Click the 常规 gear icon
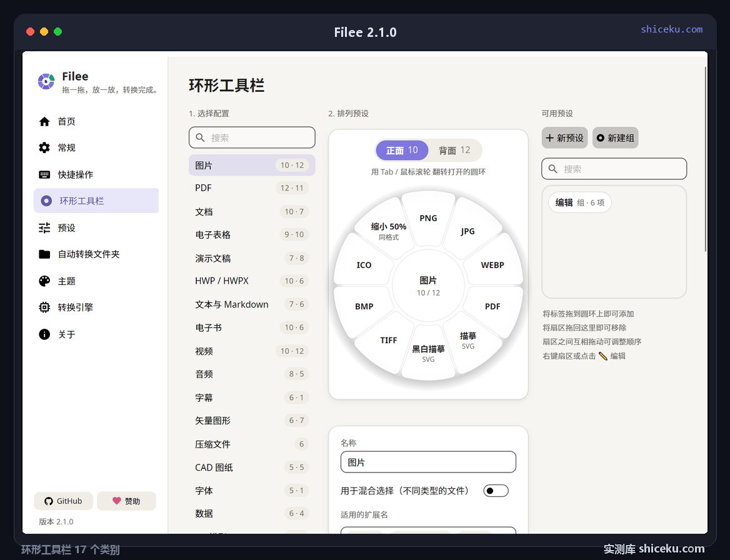This screenshot has width=730, height=560. [x=44, y=148]
